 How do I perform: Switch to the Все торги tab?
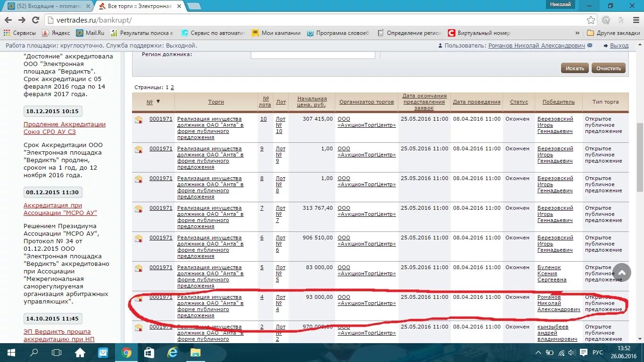140,6
